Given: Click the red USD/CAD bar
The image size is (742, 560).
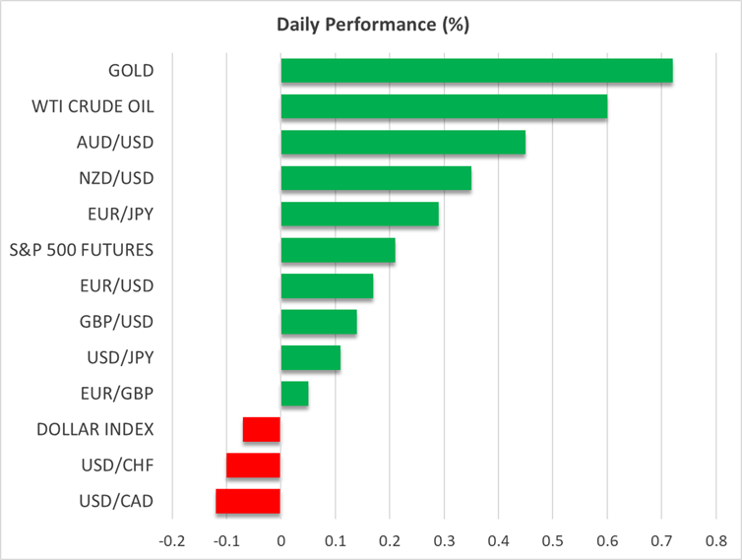Looking at the screenshot, I should [248, 502].
